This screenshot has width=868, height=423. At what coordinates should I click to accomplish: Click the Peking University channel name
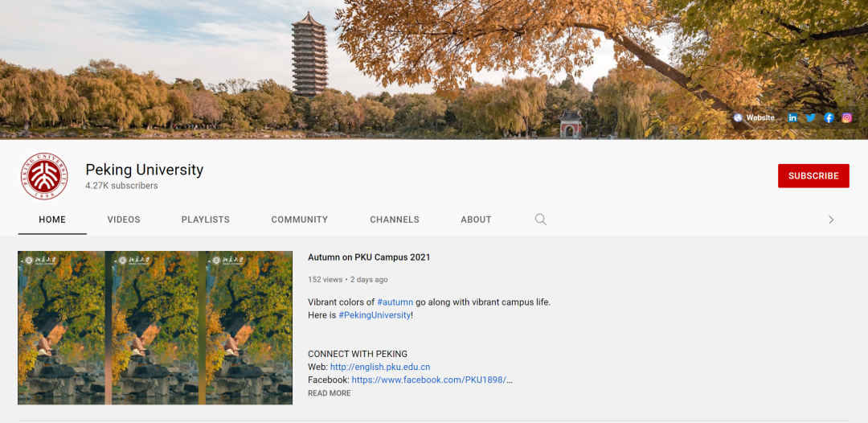[145, 170]
